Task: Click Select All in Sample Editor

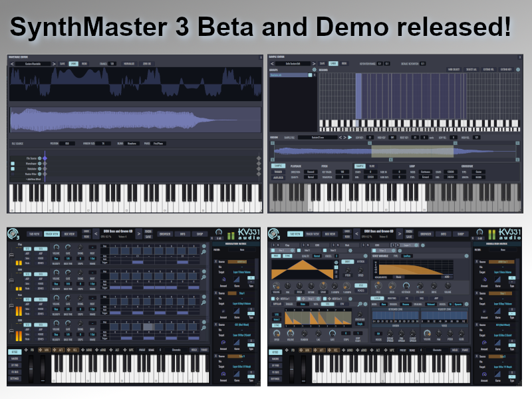Action: 471,70
